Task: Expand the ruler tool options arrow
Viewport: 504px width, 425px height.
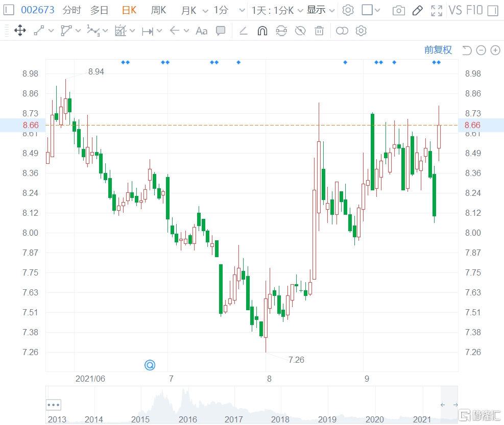Action: tap(132, 31)
